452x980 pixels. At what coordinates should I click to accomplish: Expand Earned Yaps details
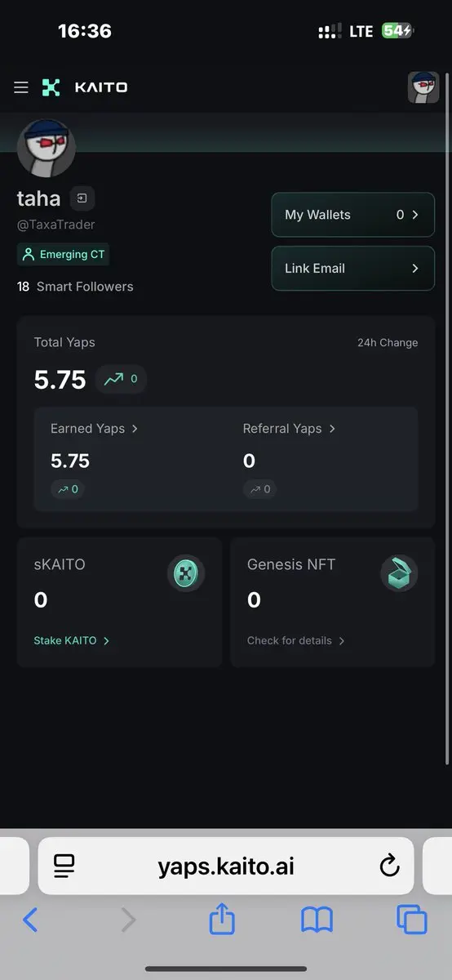95,429
